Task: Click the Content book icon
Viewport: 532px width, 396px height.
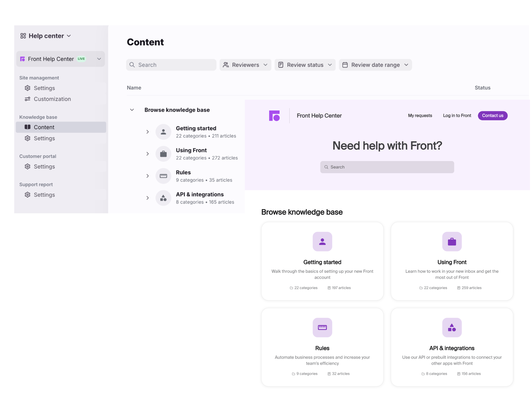Action: coord(28,127)
